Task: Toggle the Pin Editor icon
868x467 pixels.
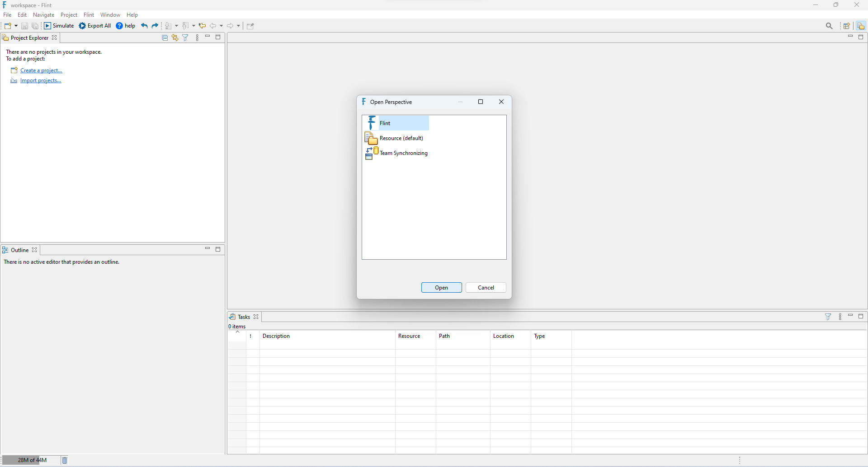Action: point(251,26)
